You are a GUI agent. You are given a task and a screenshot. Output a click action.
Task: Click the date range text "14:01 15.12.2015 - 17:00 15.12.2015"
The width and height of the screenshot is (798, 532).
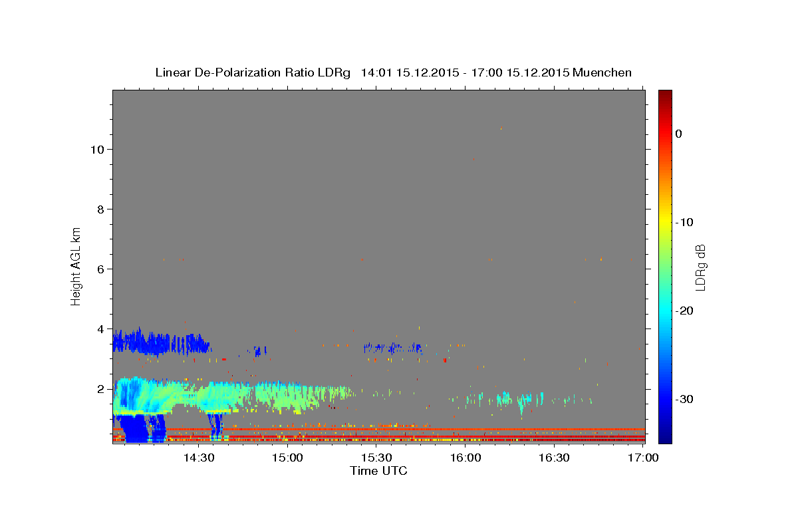pos(465,72)
